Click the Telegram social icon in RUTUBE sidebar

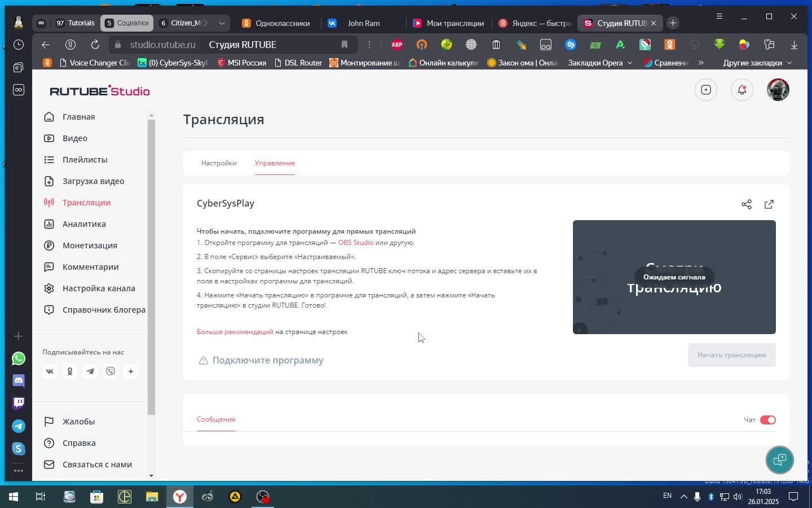coord(90,371)
